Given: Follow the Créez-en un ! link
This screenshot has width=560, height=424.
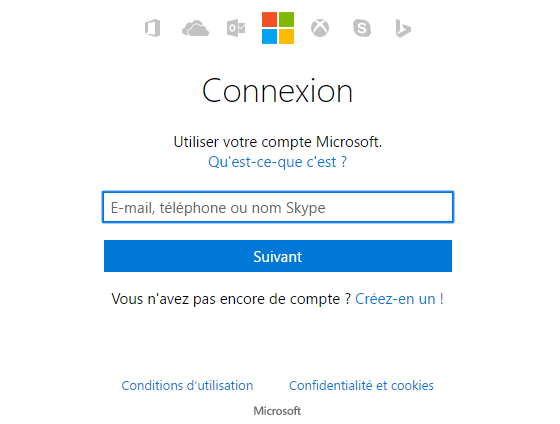Looking at the screenshot, I should (x=399, y=299).
